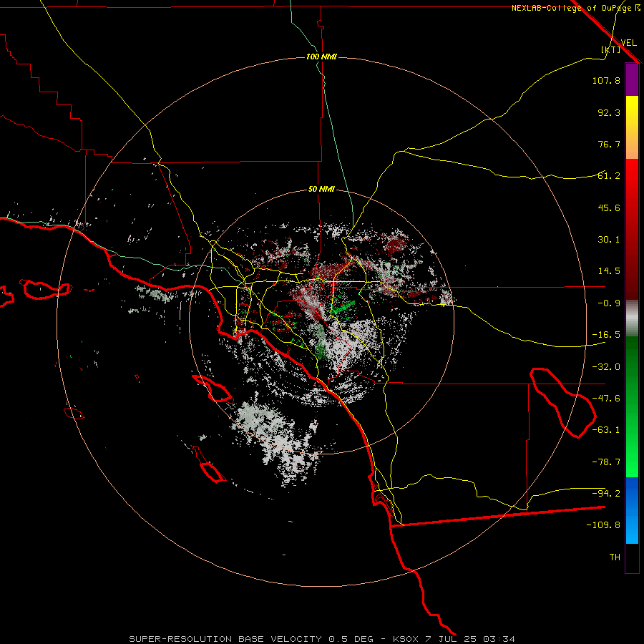The image size is (644, 644).
Task: Click the 61.2 velocity scale value
Action: tap(609, 176)
